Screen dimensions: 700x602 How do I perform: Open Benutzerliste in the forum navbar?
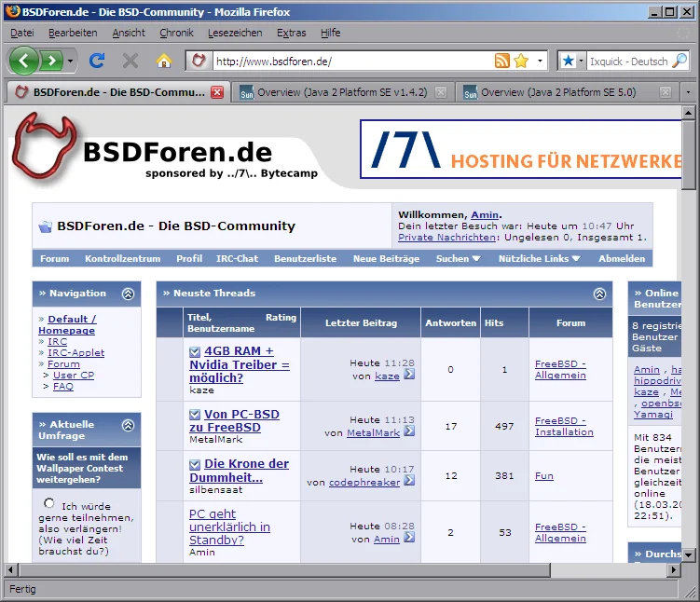(x=305, y=259)
